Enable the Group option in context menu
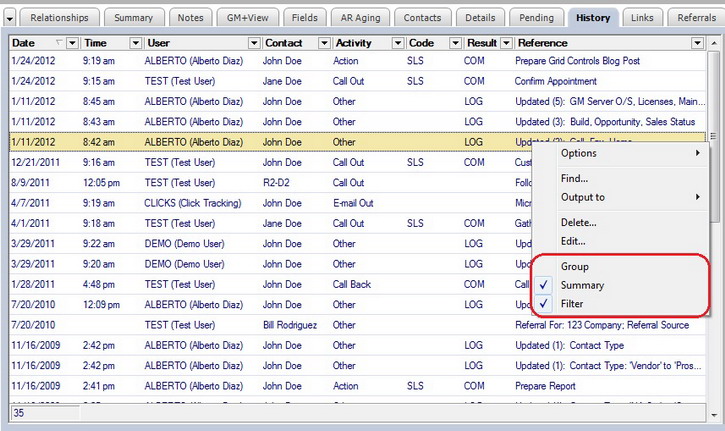Screen dimensions: 725x431 click(574, 267)
